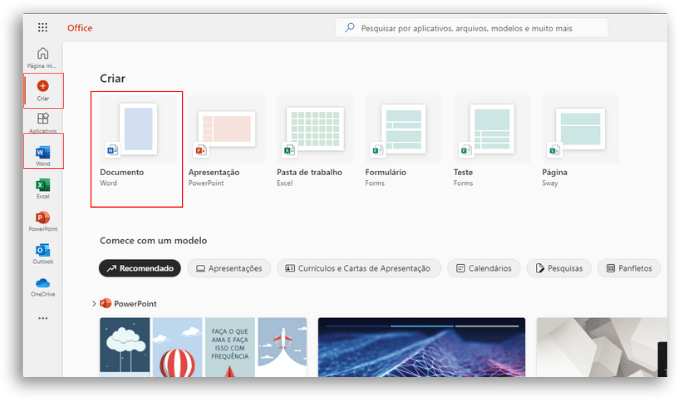This screenshot has width=700, height=400.
Task: Click the Office brand link
Action: [x=80, y=28]
